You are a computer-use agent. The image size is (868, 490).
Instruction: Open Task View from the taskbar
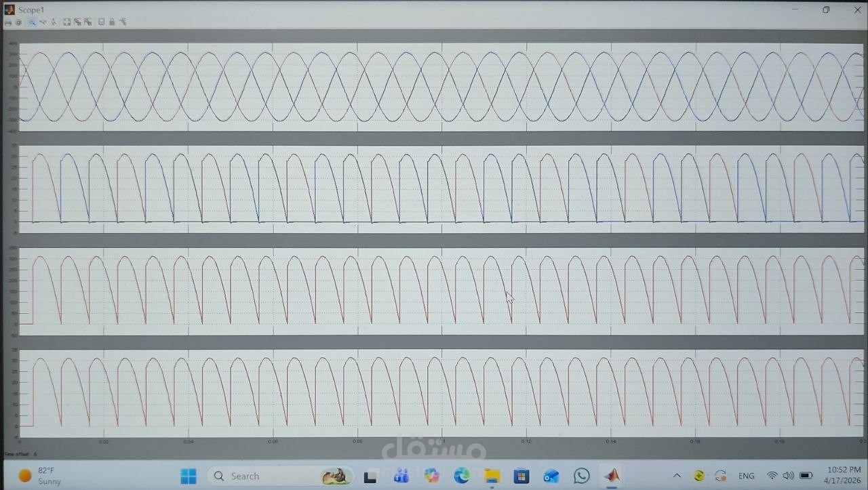370,476
